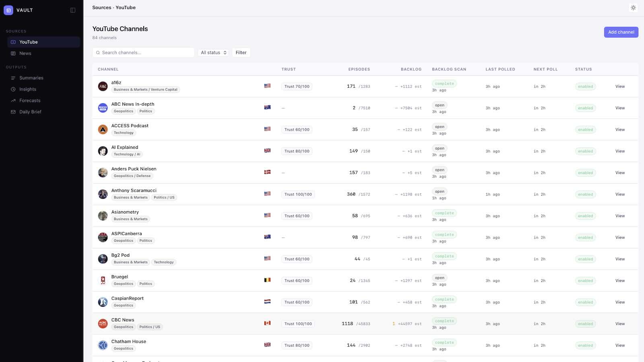Screen dimensions: 644x362
Task: Click the Asianometry channel avatar
Action: pos(103,216)
